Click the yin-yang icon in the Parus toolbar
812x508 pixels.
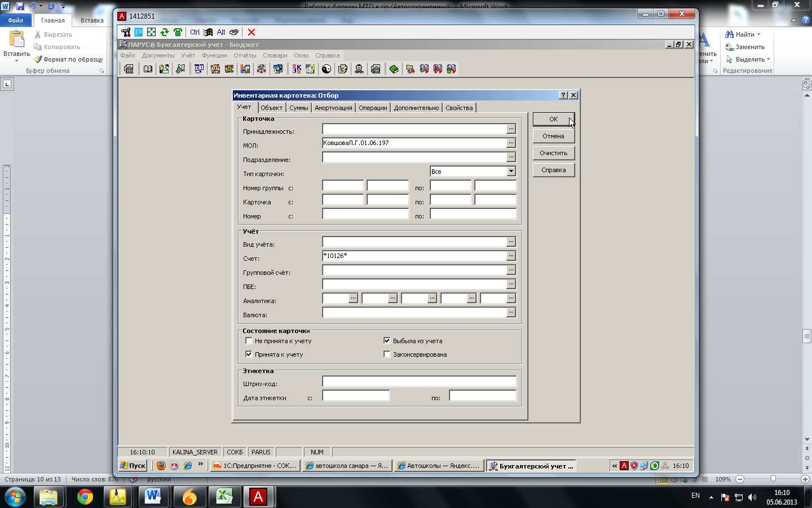coord(326,69)
